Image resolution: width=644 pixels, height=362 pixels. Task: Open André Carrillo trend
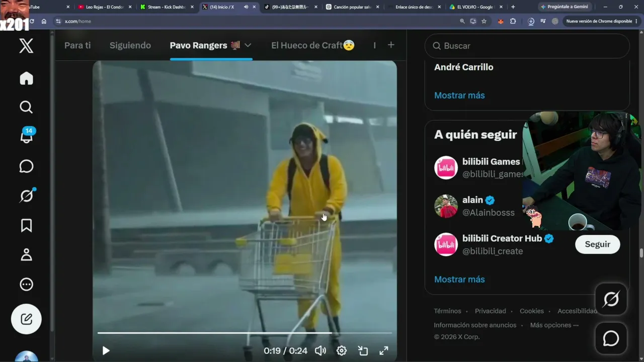coord(464,67)
